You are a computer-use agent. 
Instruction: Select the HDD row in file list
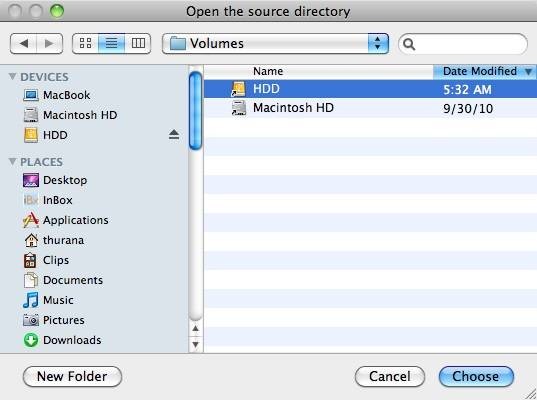tap(370, 89)
